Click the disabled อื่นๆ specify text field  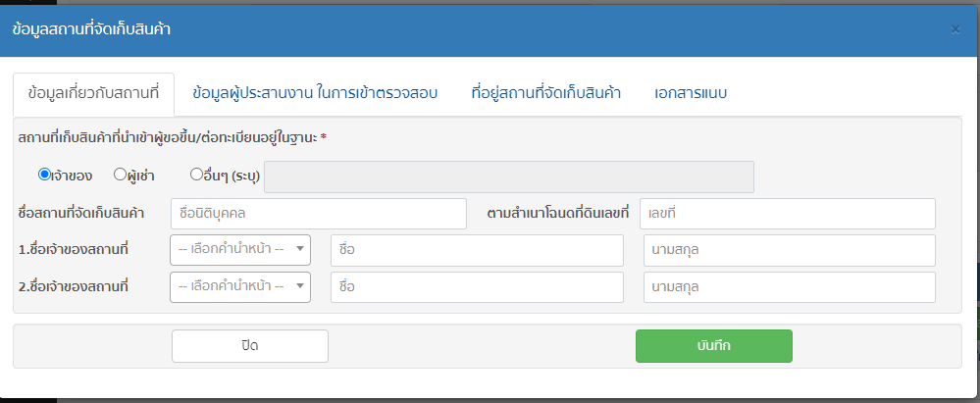click(x=509, y=176)
